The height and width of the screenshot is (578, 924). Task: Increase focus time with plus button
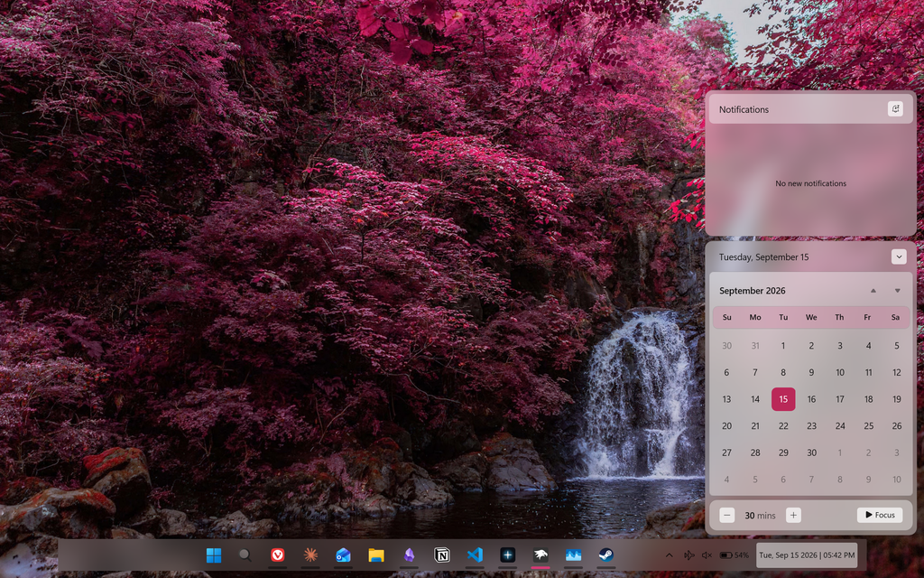pos(793,515)
